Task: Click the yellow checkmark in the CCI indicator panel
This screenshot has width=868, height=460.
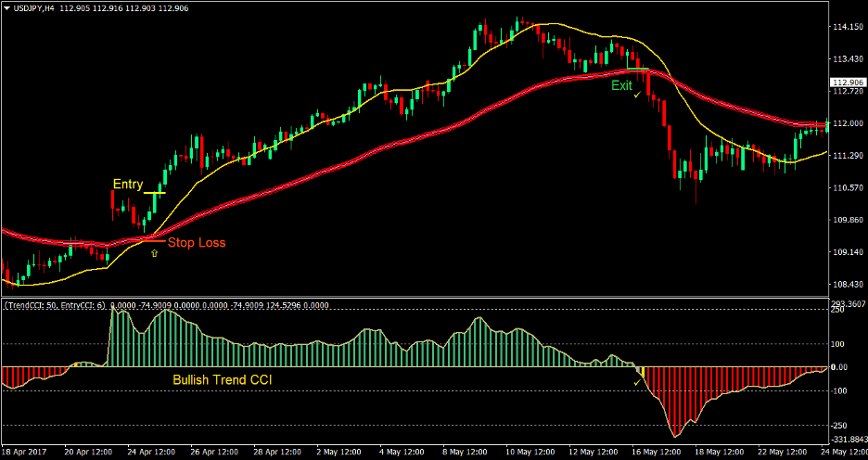Action: pos(638,381)
